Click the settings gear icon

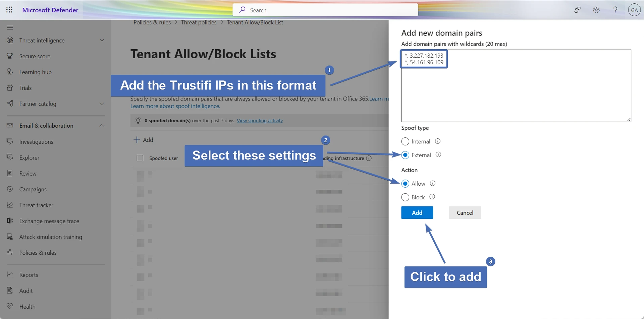point(596,10)
